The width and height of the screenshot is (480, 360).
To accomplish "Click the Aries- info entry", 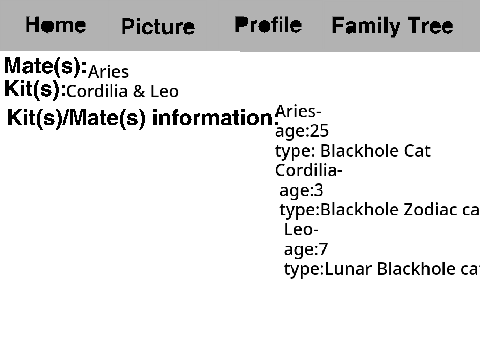I will tap(298, 111).
